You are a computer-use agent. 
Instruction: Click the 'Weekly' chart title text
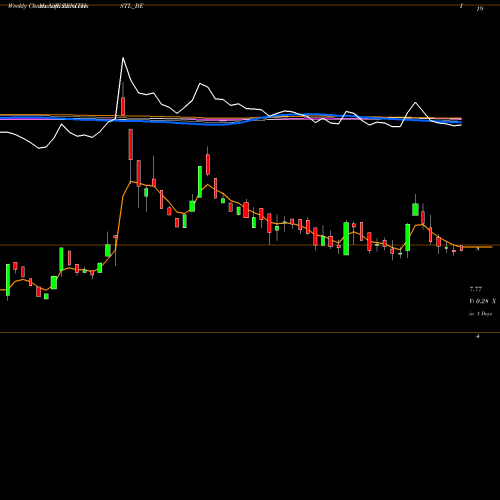[17, 6]
